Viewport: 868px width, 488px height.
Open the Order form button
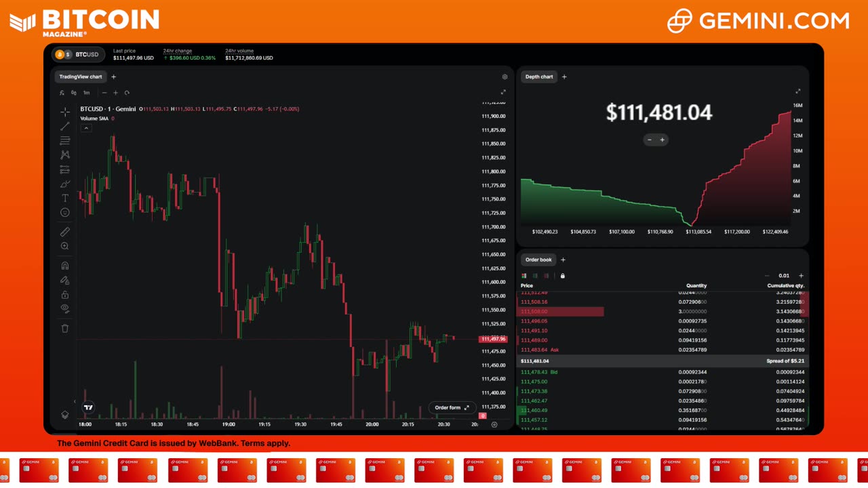(452, 407)
